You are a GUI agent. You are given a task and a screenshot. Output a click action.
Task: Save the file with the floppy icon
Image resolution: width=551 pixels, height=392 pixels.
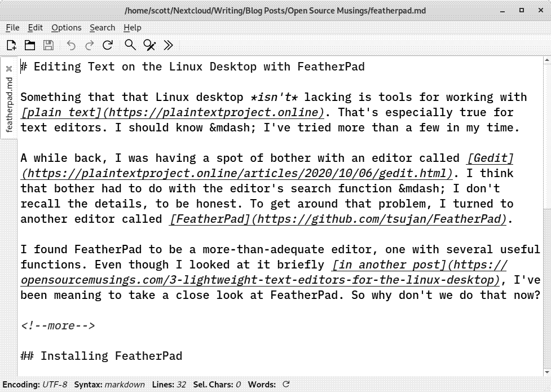(49, 45)
